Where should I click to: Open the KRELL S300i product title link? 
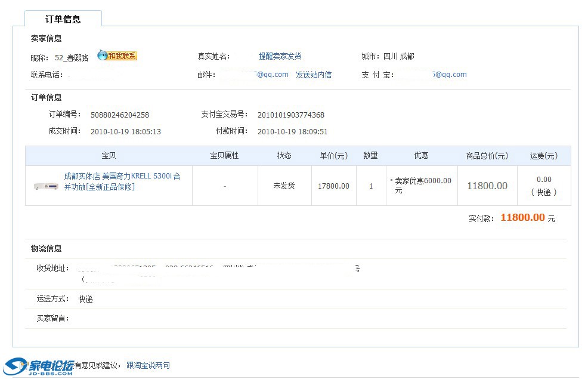click(x=122, y=181)
